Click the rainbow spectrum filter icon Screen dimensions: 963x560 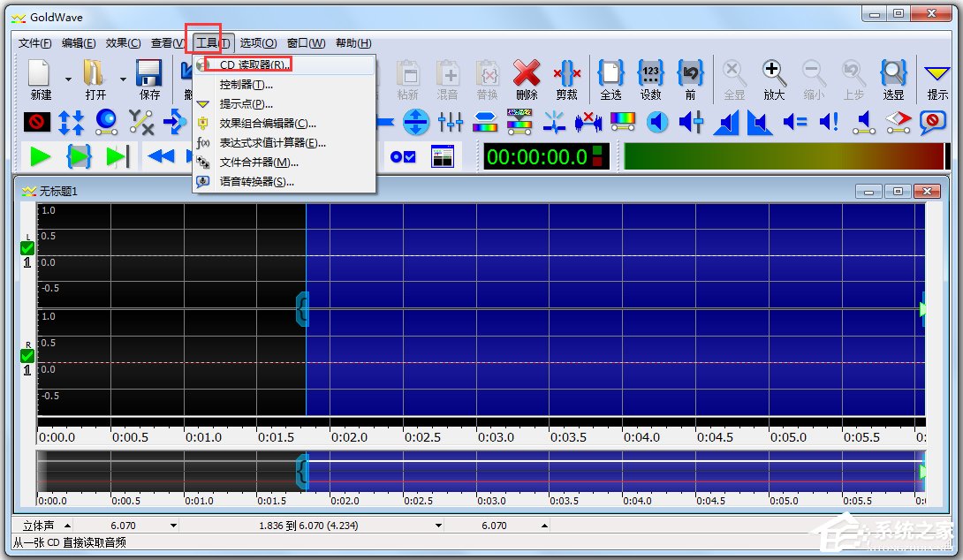622,122
